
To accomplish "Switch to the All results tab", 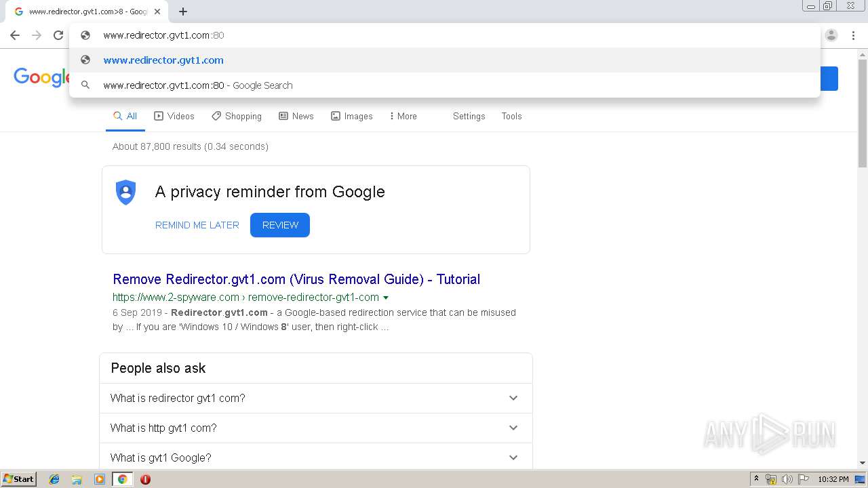I will pyautogui.click(x=125, y=116).
